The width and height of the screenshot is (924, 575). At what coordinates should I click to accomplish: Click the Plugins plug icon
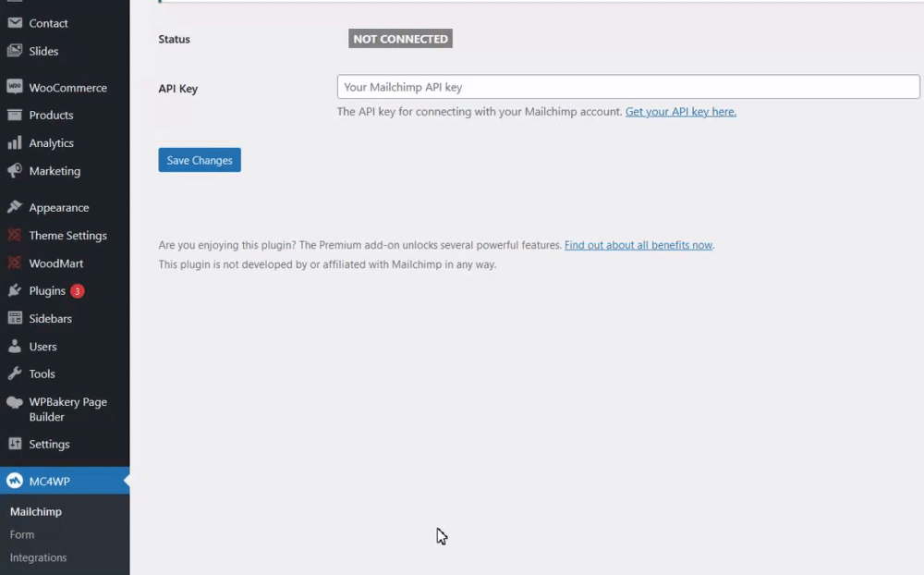15,290
